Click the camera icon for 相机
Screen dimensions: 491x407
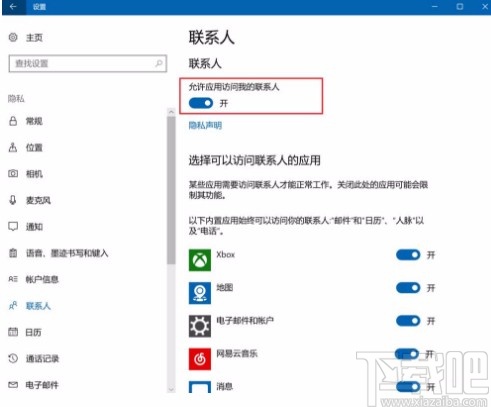coord(13,174)
